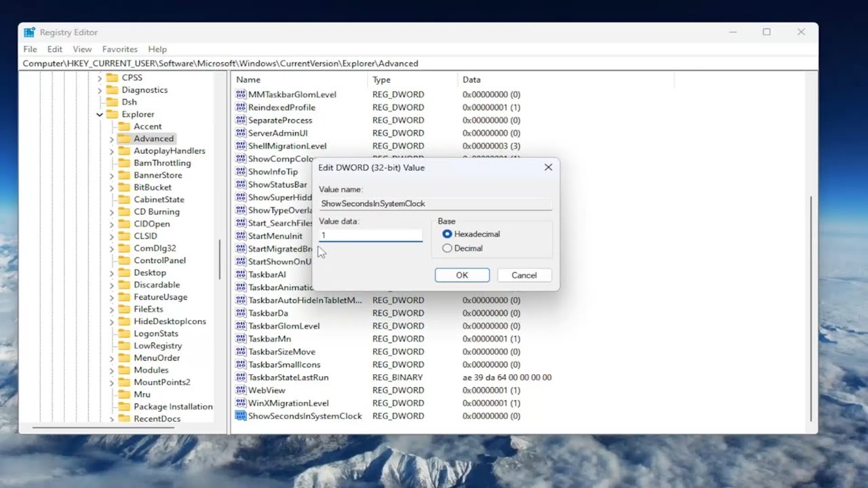Cancel the DWORD edit dialog

tap(524, 275)
